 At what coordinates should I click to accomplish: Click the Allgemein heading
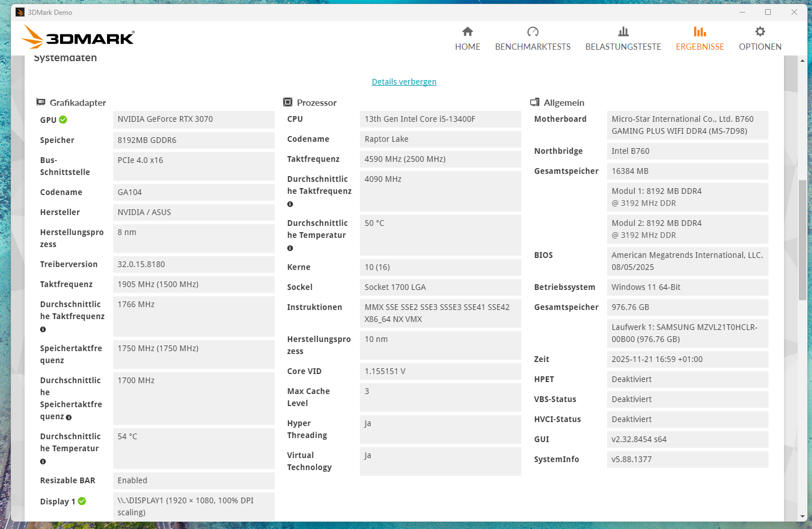click(x=564, y=102)
